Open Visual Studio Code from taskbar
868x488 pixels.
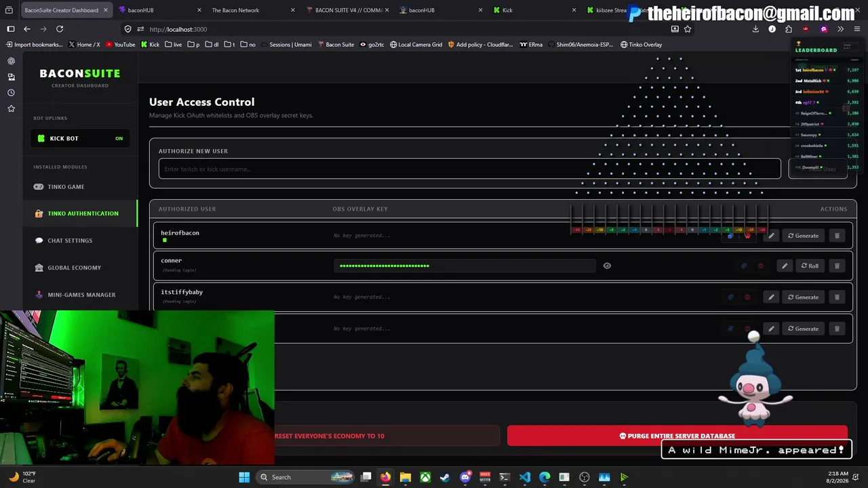click(525, 477)
